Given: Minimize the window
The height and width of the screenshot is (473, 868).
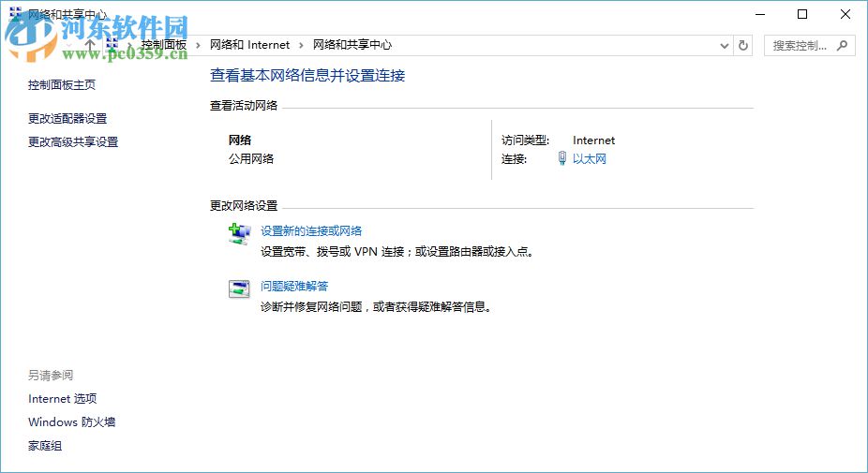Looking at the screenshot, I should [x=760, y=14].
